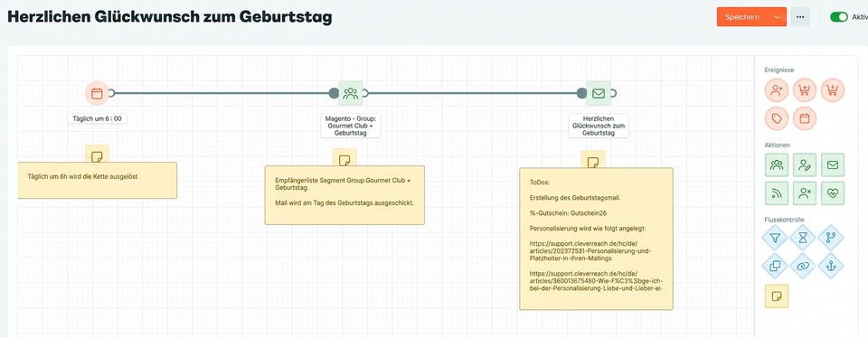Click the email node output connector
Viewport: 868px width, 338px height.
[613, 93]
